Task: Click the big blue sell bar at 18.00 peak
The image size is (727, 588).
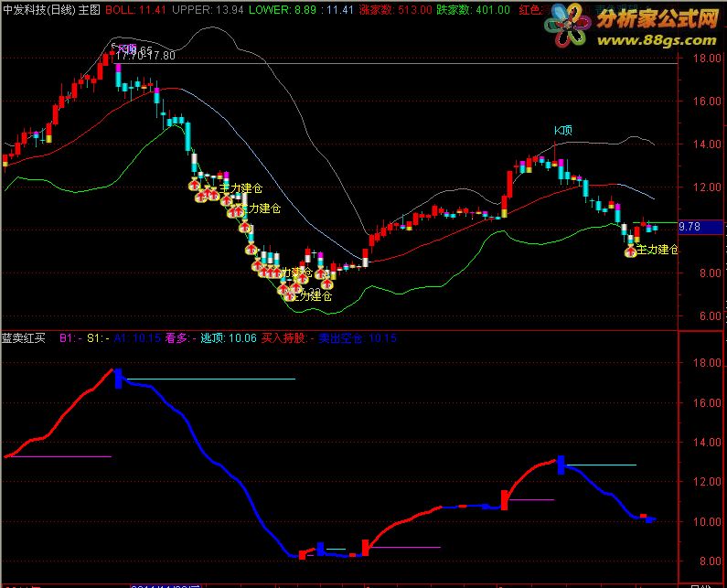Action: [118, 379]
